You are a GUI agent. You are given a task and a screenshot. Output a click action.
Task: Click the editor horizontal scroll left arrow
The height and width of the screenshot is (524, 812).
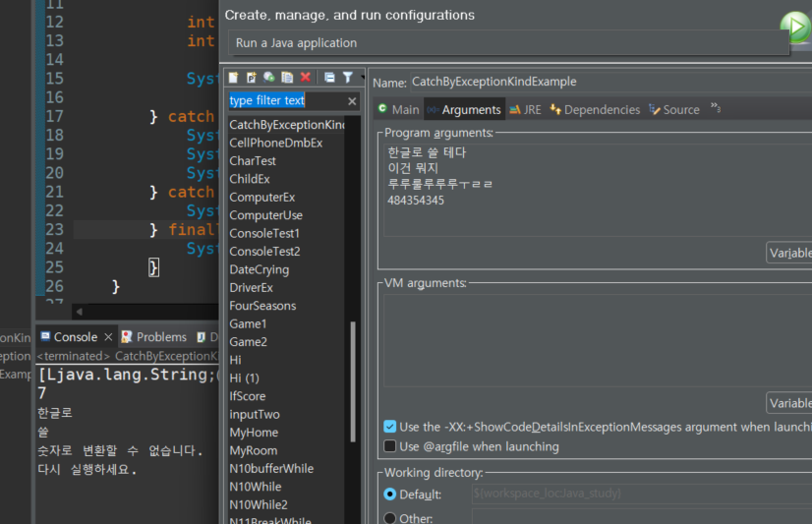79,312
